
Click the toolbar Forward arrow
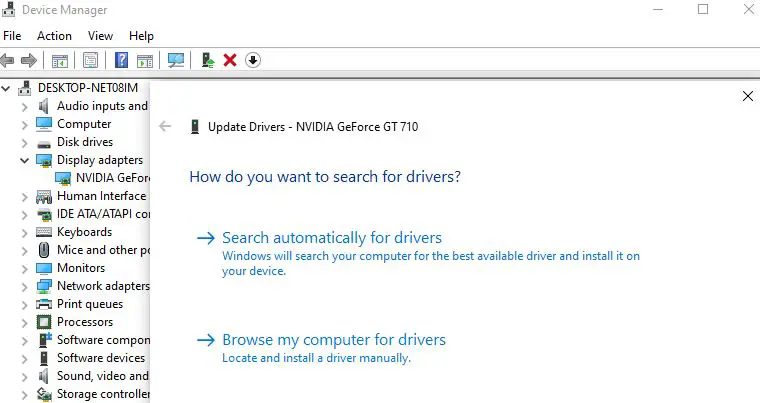(x=29, y=61)
